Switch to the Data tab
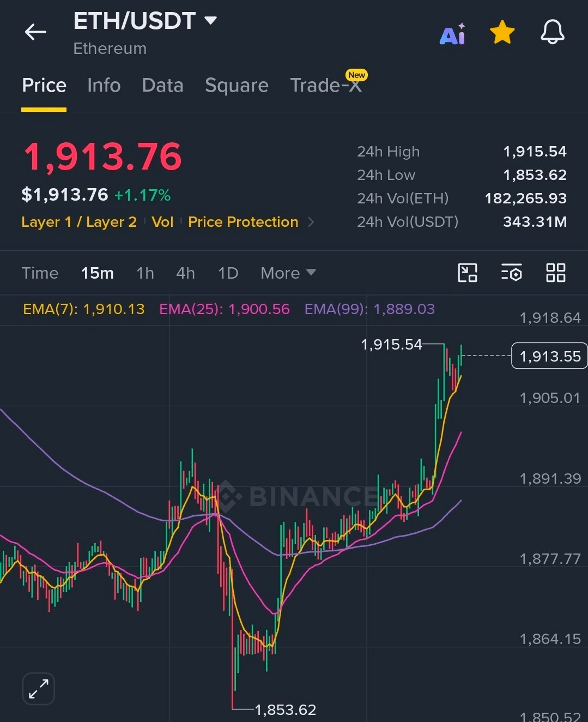 pyautogui.click(x=162, y=86)
